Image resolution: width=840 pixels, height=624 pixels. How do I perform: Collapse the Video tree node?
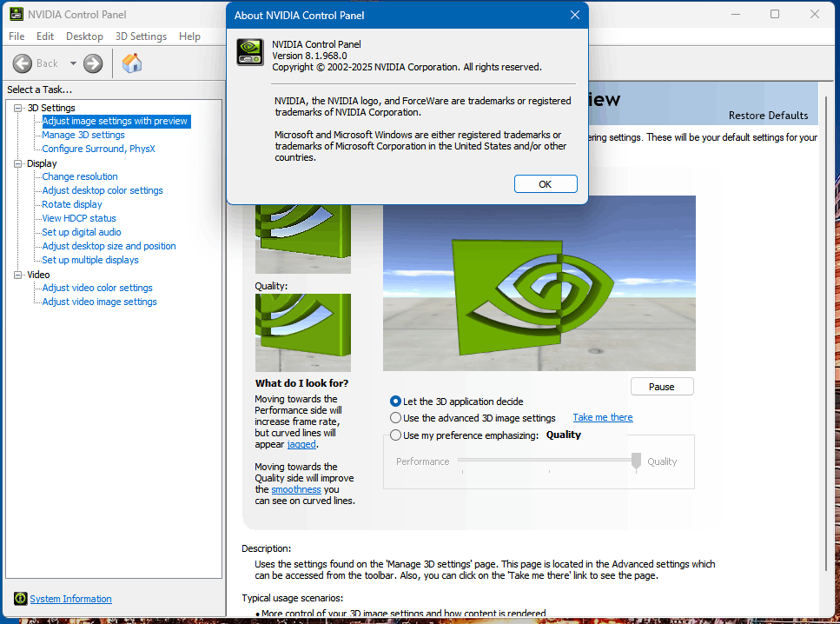pos(17,275)
